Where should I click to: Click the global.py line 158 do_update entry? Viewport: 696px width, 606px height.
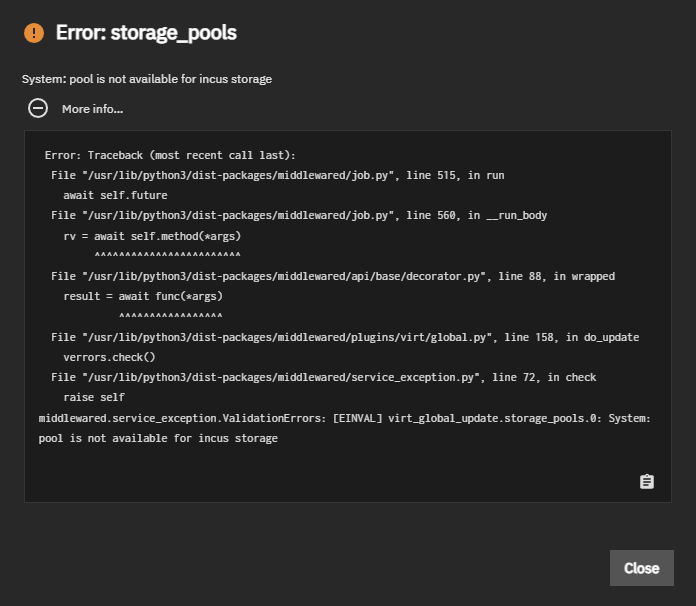pyautogui.click(x=345, y=337)
